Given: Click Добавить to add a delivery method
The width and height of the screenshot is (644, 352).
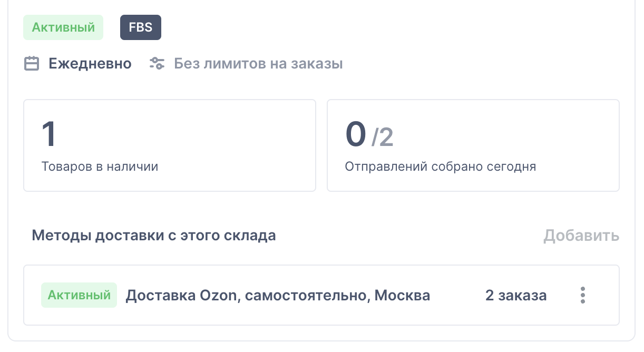Looking at the screenshot, I should click(x=581, y=236).
